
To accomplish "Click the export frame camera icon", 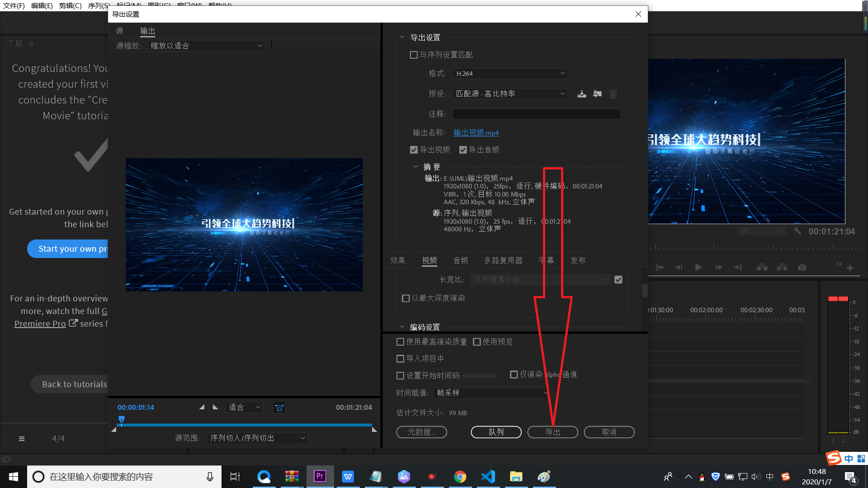I will tap(802, 267).
